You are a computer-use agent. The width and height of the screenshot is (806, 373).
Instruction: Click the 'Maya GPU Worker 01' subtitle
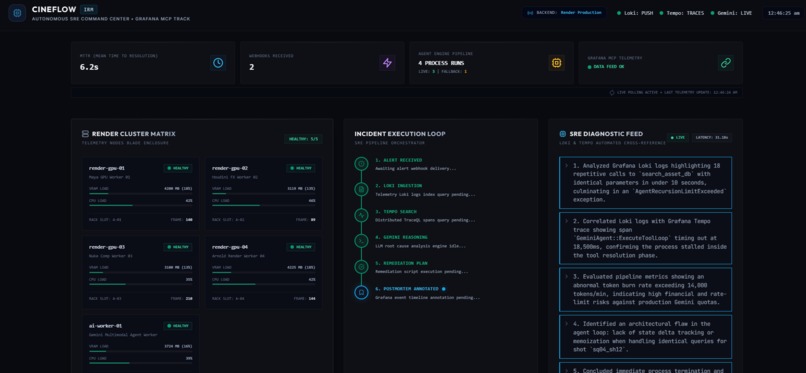(x=109, y=177)
